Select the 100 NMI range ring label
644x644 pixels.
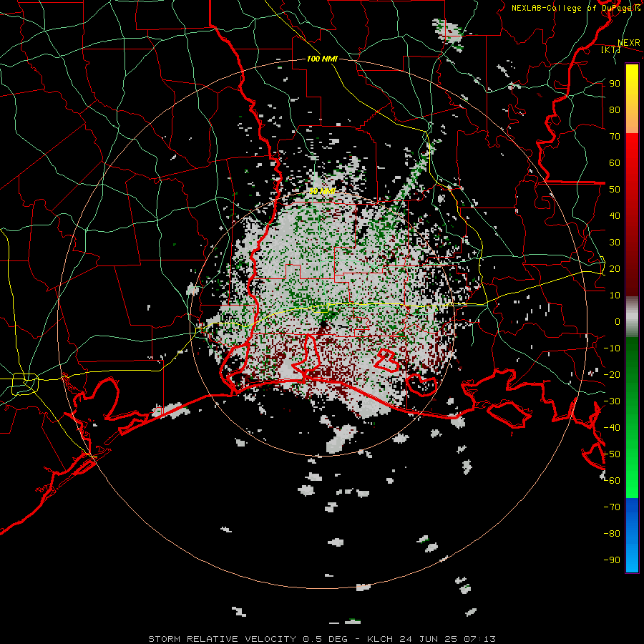point(322,59)
